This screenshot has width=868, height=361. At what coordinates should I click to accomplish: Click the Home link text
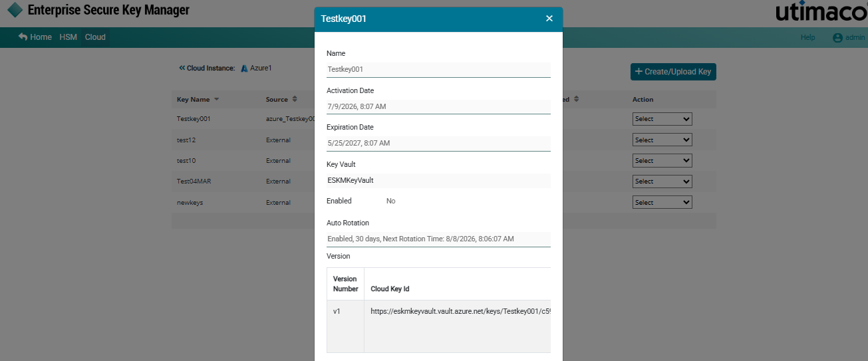coord(41,37)
